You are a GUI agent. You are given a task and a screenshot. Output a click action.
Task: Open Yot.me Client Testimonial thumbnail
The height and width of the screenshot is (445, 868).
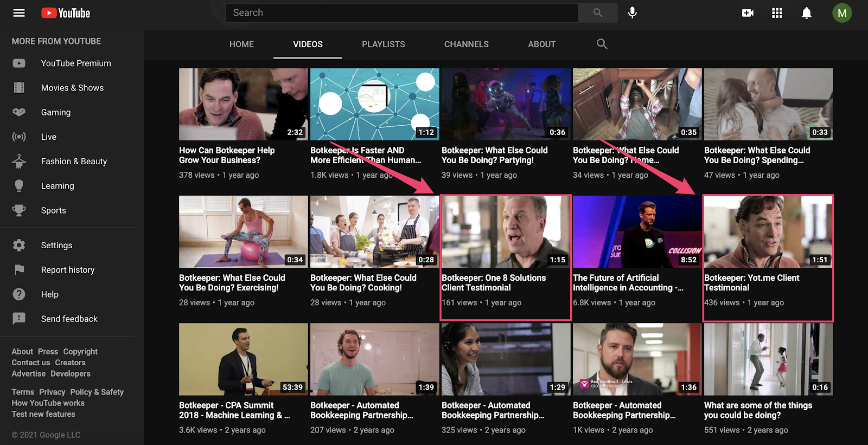point(769,231)
